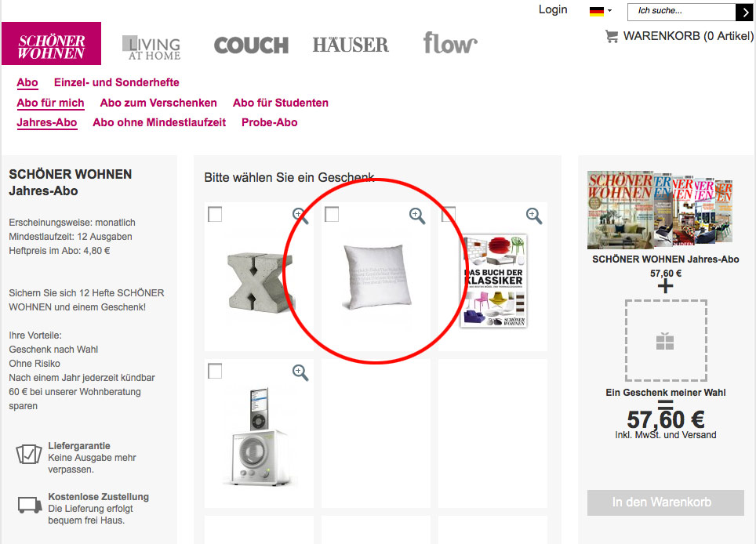Select the iPod speaker gift checkbox
Viewport: 756px width, 544px height.
(x=215, y=371)
